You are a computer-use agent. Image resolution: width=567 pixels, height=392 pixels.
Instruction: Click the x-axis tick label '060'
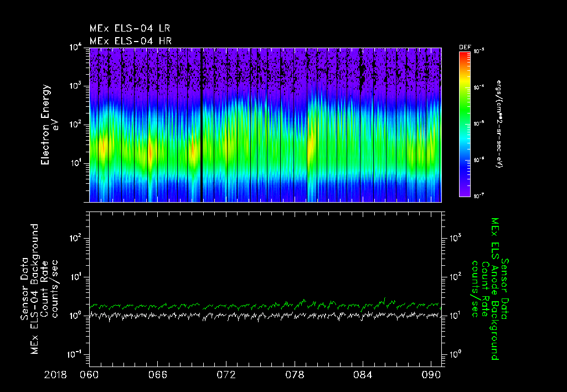coord(89,375)
